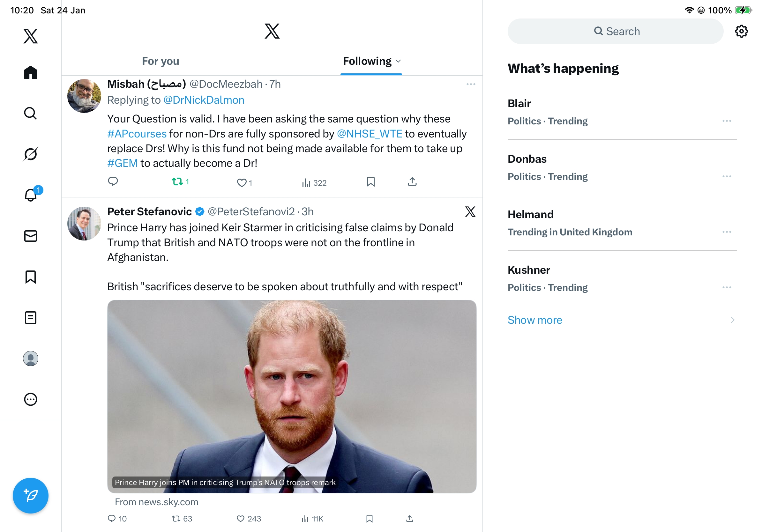
Task: Tap the compose post button
Action: (31, 495)
